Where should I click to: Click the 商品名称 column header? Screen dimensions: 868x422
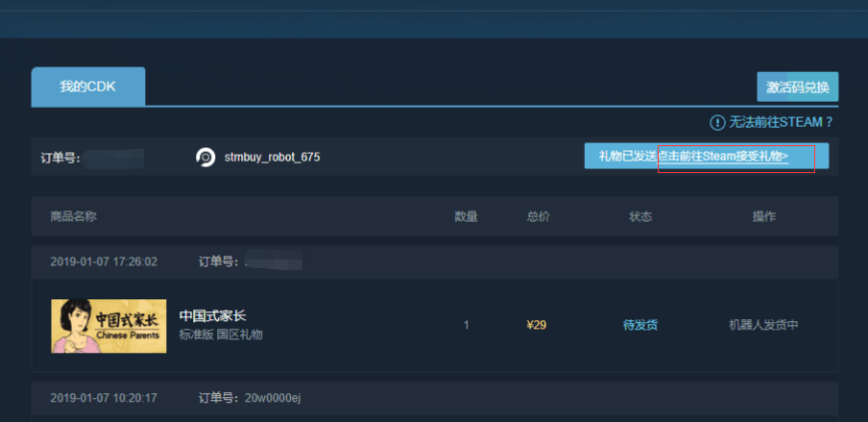[73, 216]
